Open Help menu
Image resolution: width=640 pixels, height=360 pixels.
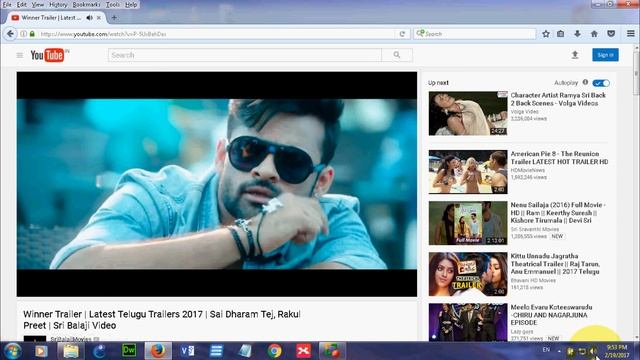(131, 4)
